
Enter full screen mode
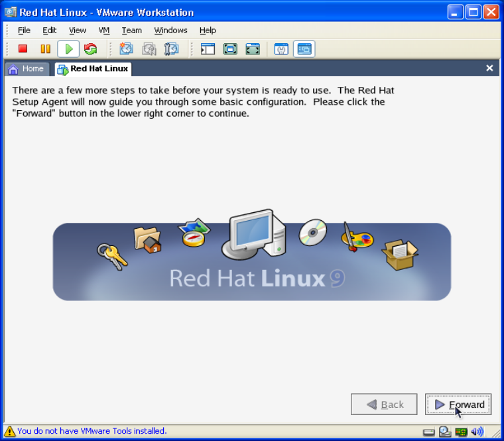[230, 48]
